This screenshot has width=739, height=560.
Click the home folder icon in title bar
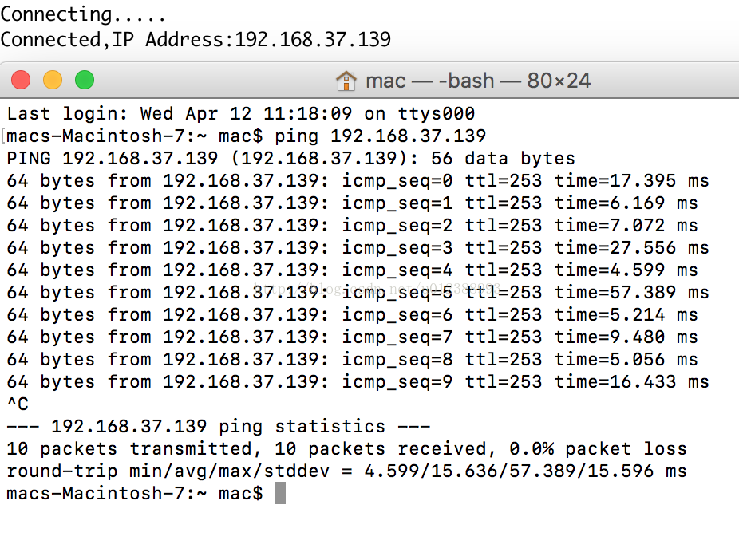346,81
